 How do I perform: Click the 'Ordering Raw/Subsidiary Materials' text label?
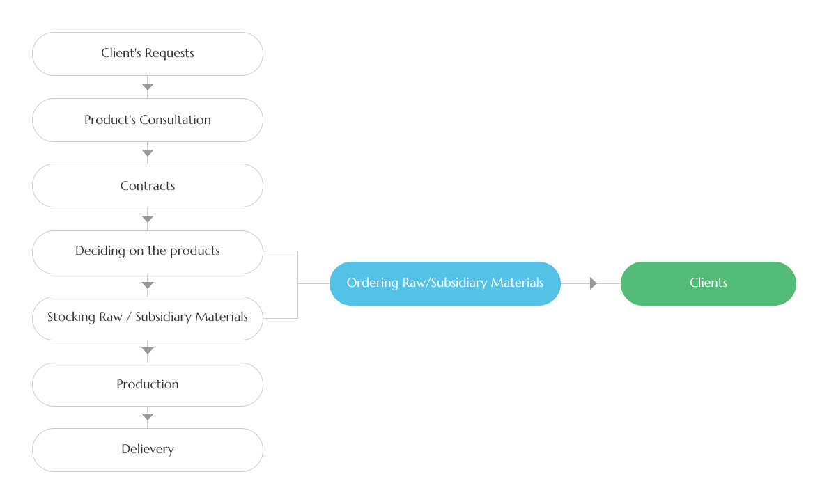point(444,283)
